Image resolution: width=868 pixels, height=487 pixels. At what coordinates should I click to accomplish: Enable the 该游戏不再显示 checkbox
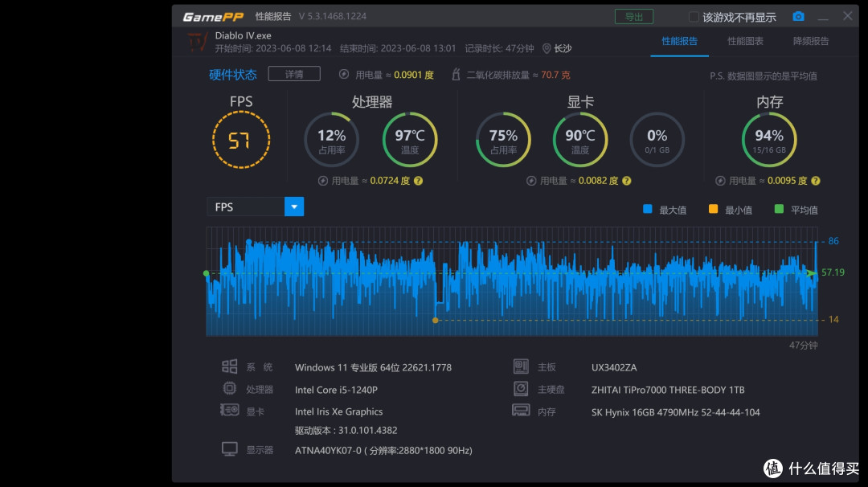coord(694,17)
